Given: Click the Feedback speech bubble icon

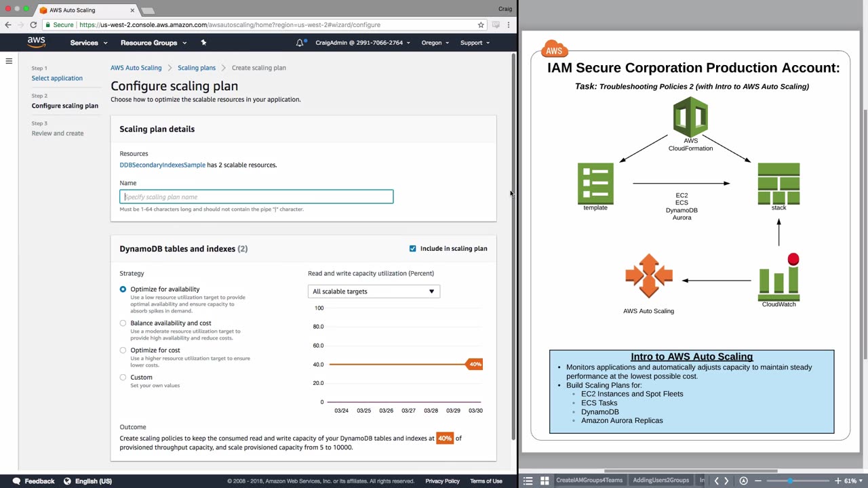Looking at the screenshot, I should click(x=16, y=481).
